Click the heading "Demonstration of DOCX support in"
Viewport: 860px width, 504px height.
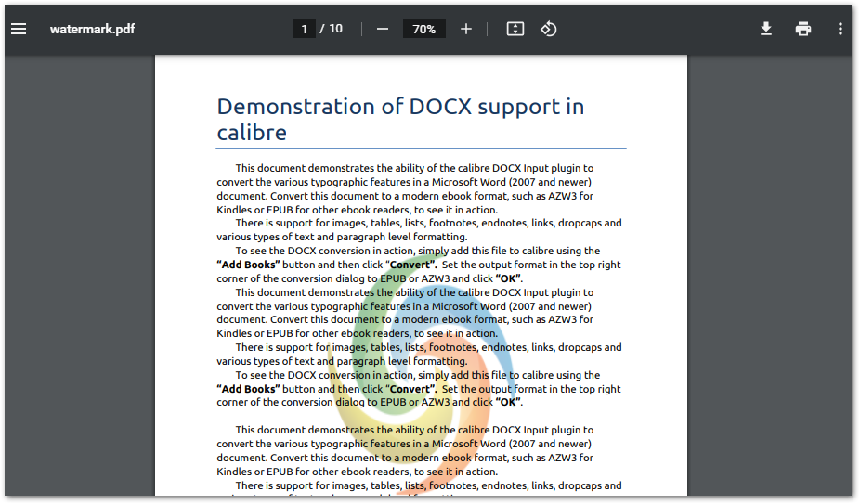pos(400,107)
